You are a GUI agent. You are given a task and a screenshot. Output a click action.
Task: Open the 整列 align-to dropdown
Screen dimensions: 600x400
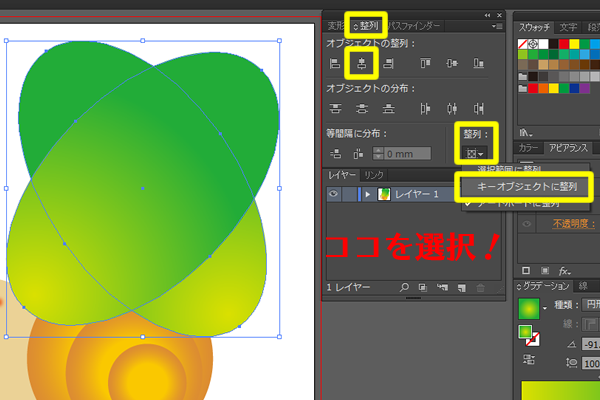[x=475, y=153]
